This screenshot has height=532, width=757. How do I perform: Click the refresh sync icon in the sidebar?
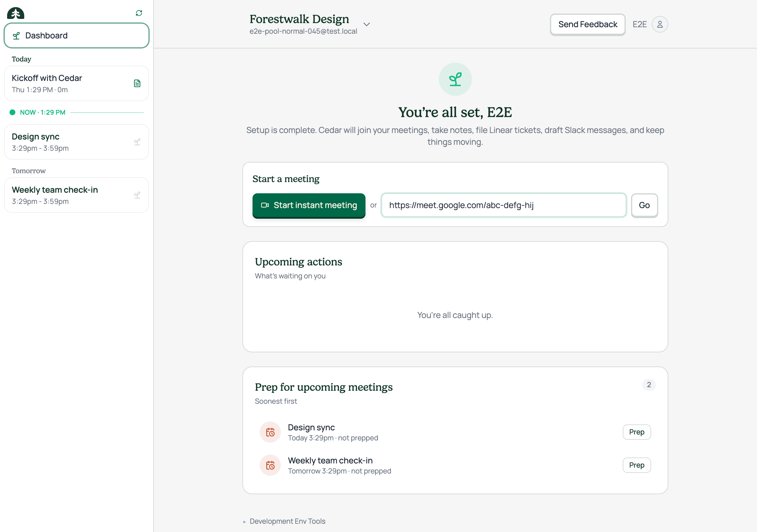click(139, 13)
